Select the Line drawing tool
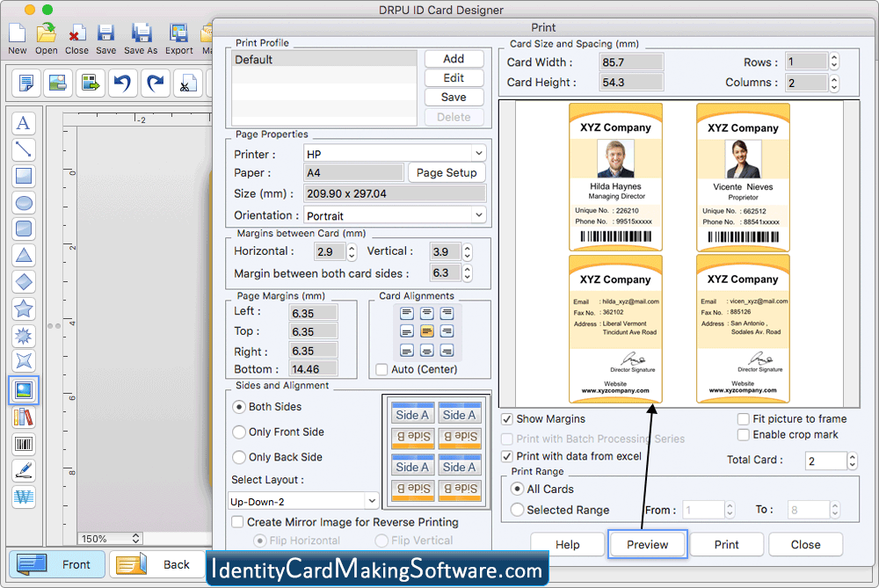879x588 pixels. (24, 149)
